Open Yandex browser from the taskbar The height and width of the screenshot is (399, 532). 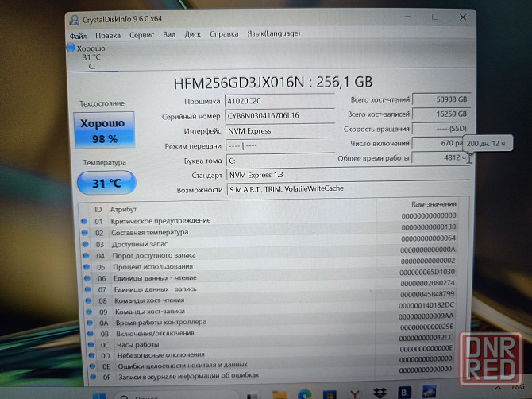(x=355, y=394)
